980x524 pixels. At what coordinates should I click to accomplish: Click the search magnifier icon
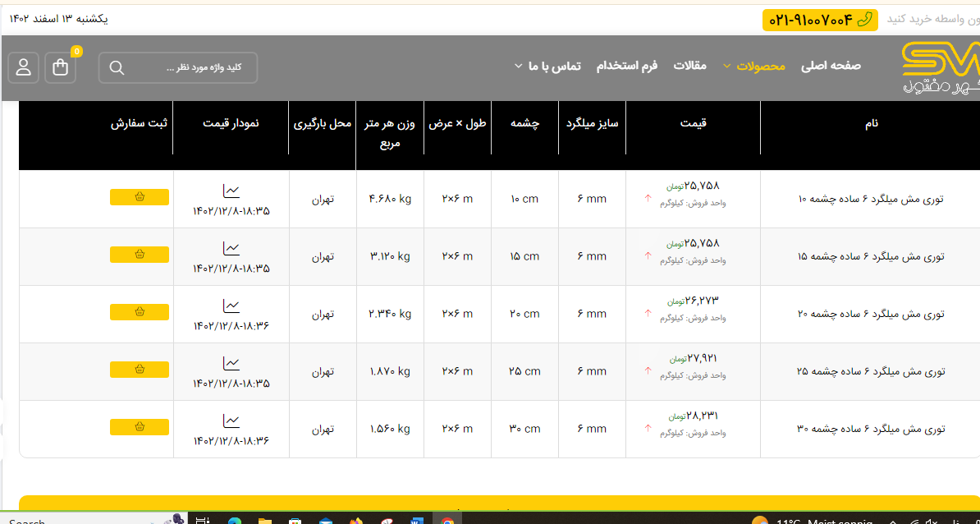click(x=117, y=67)
